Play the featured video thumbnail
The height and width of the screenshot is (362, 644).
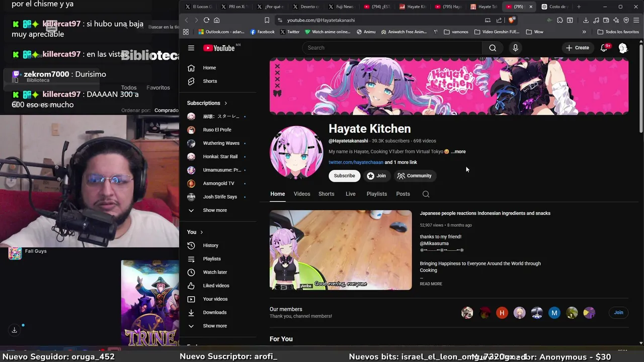(341, 250)
